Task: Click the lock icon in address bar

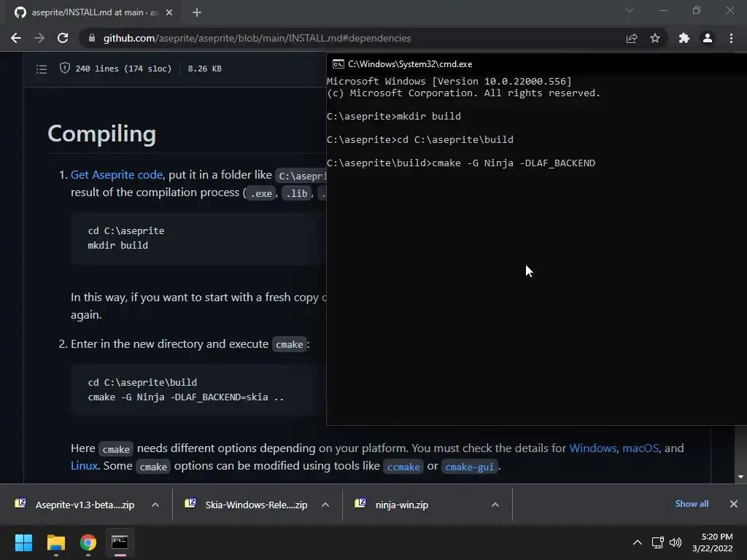Action: click(92, 38)
